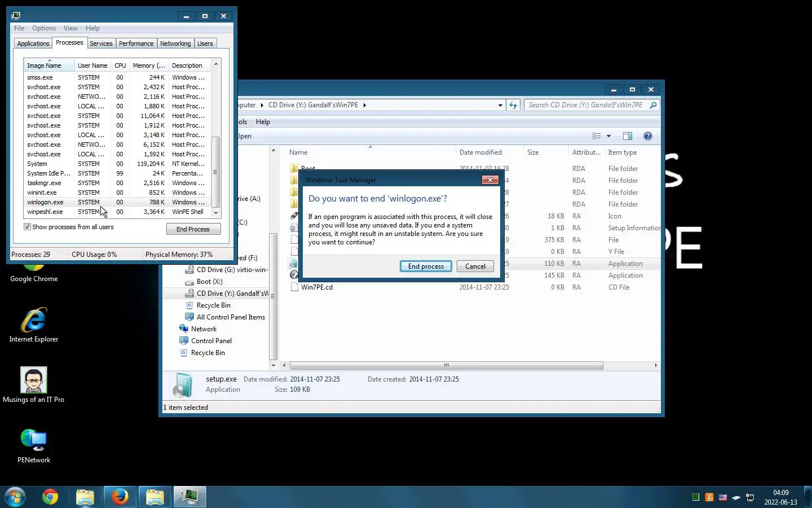Open the Change your view dropdown arrow

[x=608, y=136]
